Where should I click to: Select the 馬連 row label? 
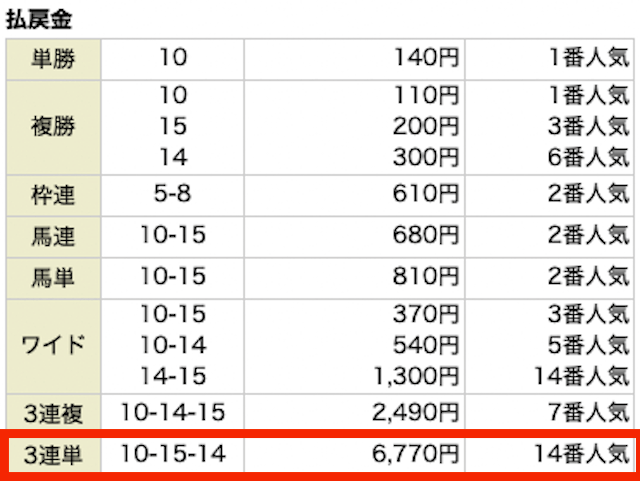click(53, 236)
